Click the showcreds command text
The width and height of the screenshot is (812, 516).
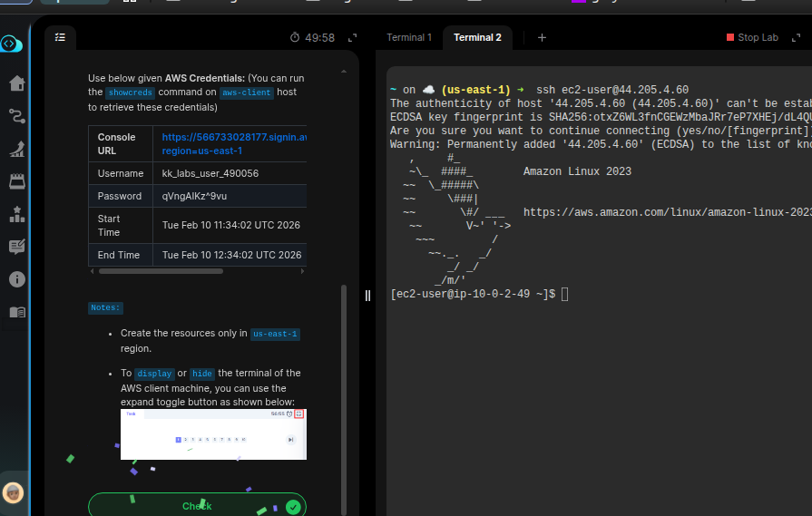point(130,92)
